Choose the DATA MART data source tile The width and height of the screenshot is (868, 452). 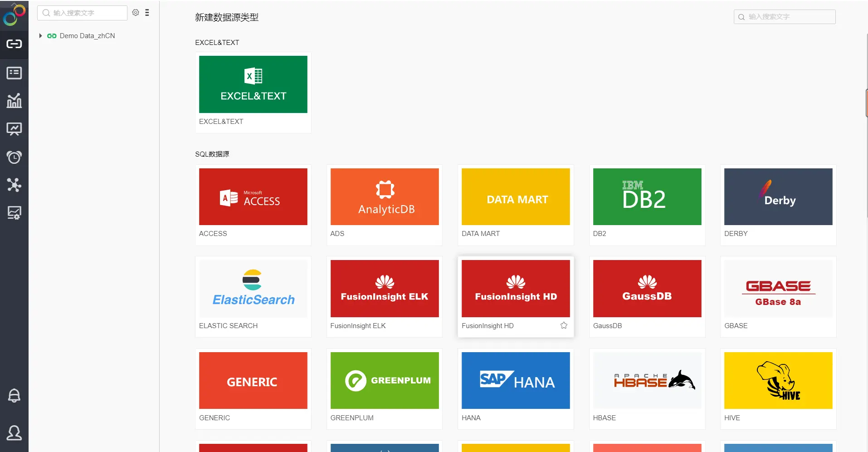pyautogui.click(x=516, y=205)
